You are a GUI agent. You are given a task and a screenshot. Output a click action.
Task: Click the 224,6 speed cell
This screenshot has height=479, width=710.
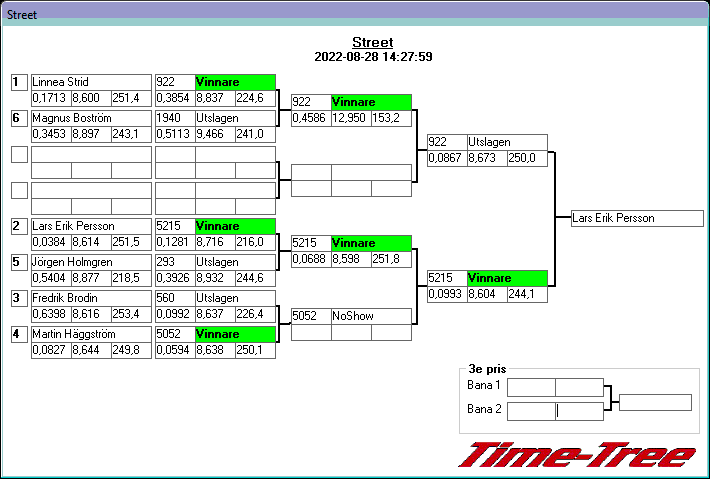[x=255, y=98]
